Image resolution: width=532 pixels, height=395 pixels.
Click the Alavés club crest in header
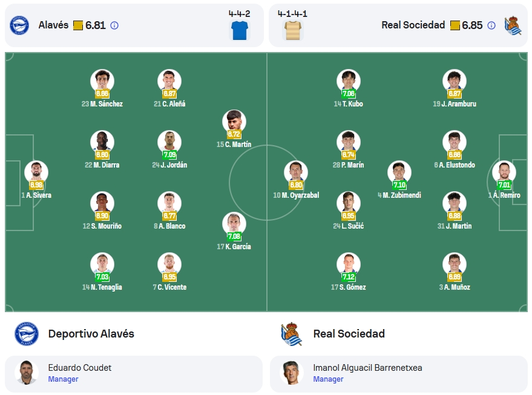coord(19,25)
